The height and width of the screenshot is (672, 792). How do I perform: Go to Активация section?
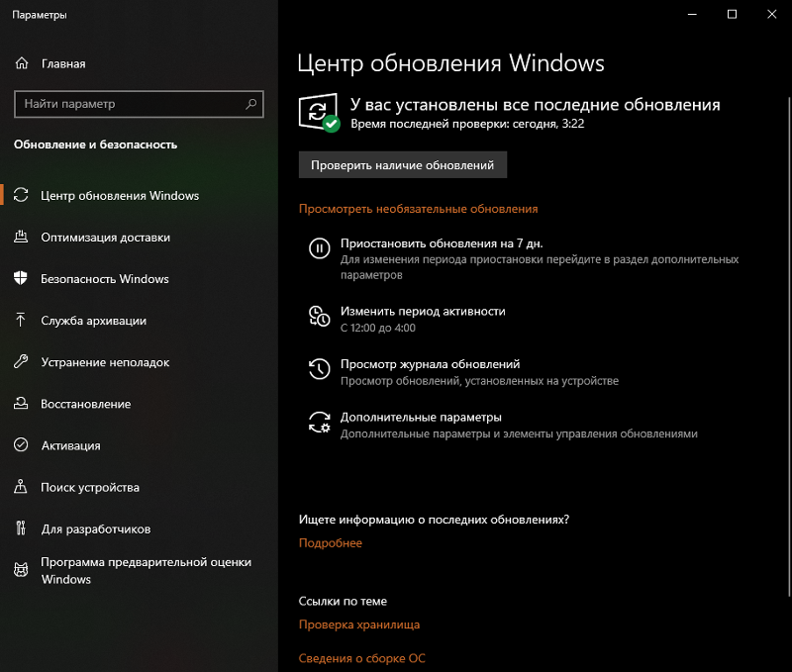tap(70, 445)
